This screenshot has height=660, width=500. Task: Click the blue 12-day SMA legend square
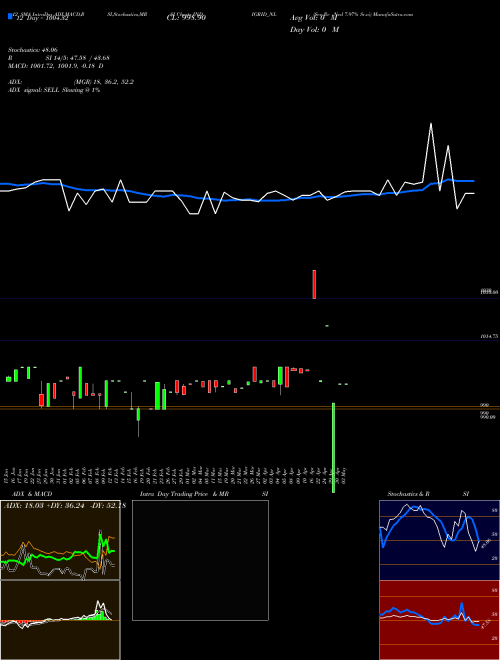(x=10, y=16)
